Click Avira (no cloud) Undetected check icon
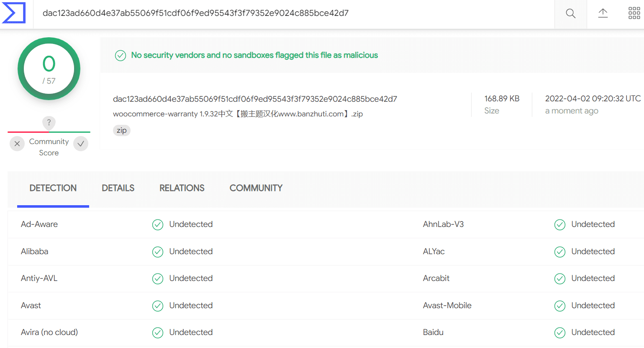This screenshot has height=348, width=644. click(158, 333)
